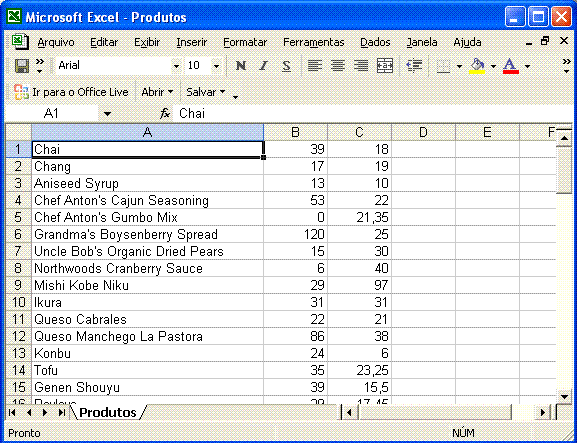Open the Salvar dropdown button
Screen dimensions: 578x445
tap(205, 92)
